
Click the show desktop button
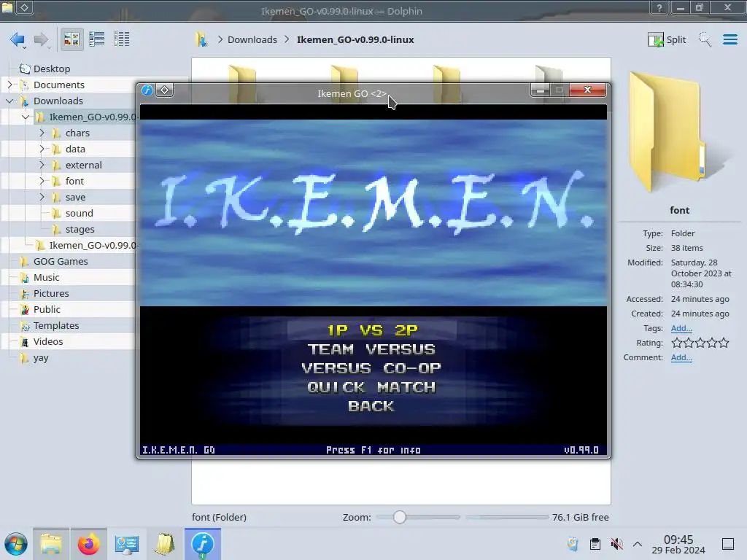[728, 544]
